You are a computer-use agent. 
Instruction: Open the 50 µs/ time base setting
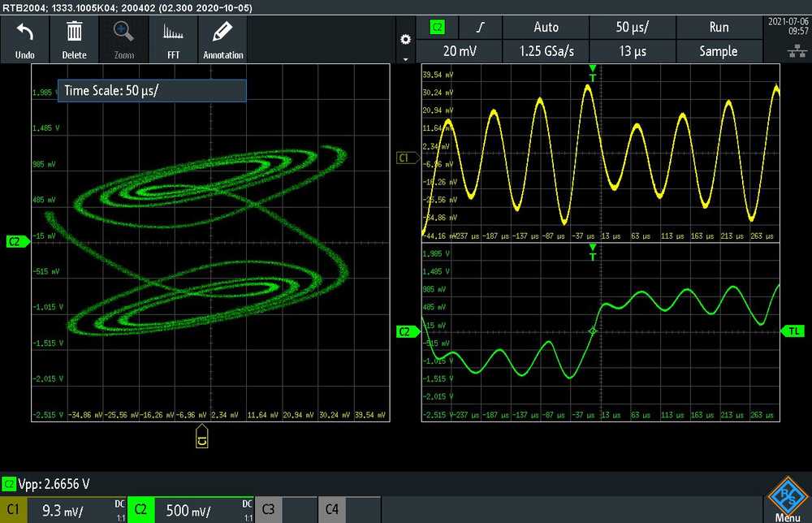coord(633,28)
